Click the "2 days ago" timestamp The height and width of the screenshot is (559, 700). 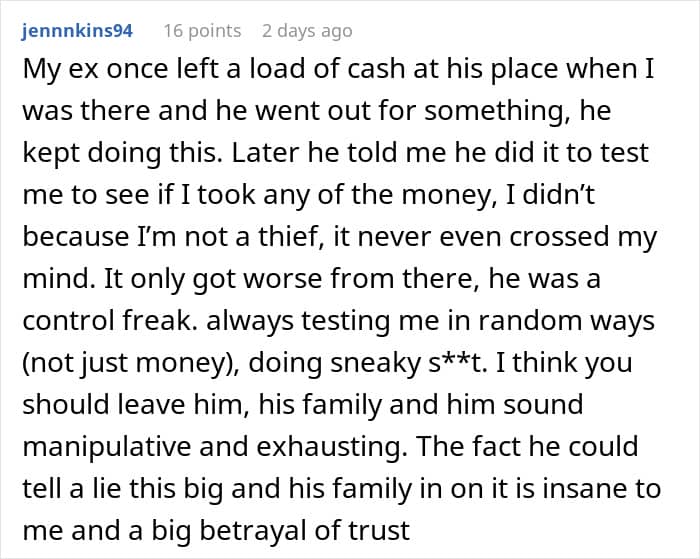pos(307,31)
